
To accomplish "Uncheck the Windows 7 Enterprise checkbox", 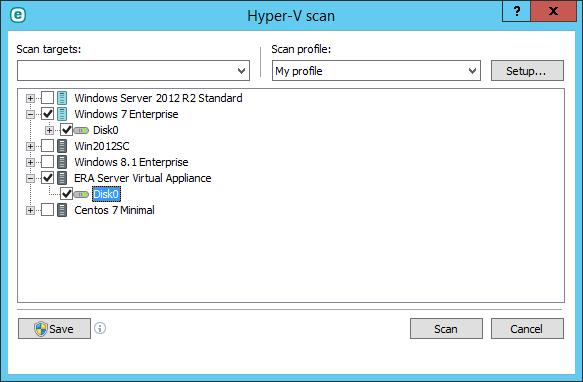I will pyautogui.click(x=47, y=114).
